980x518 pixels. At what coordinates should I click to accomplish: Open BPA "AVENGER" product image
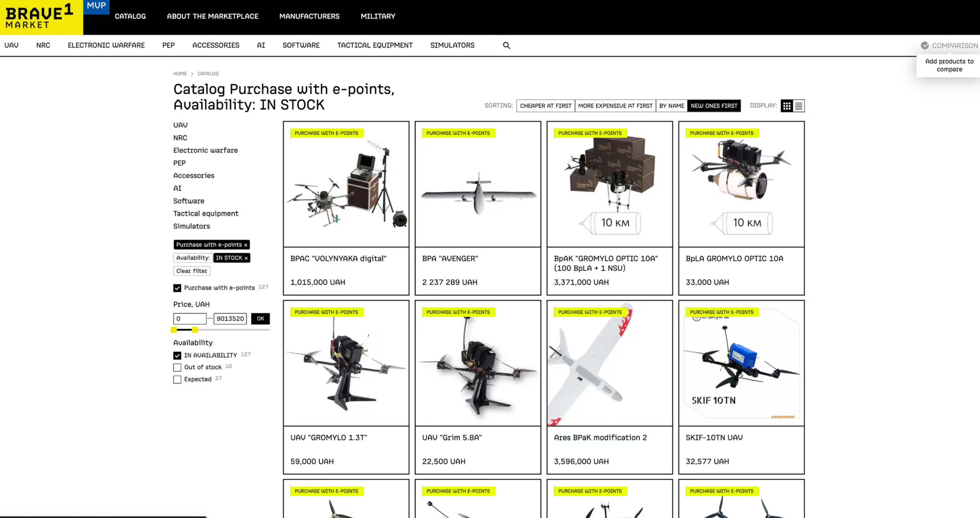pos(478,184)
